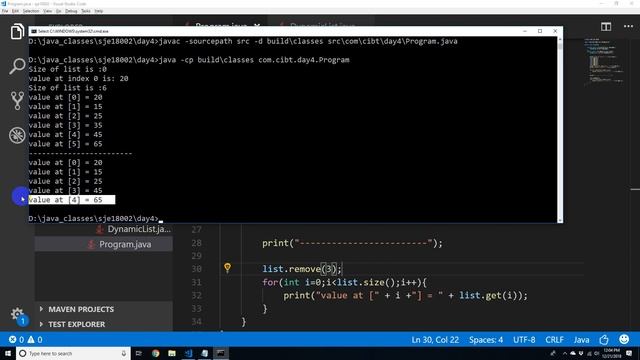Open the File menu
The image size is (640, 360).
coord(5,11)
